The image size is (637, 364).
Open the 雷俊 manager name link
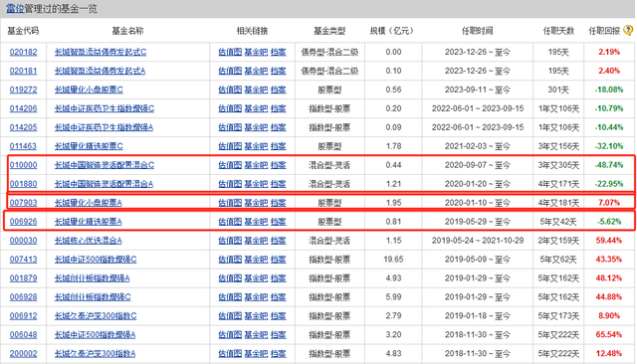pyautogui.click(x=15, y=9)
